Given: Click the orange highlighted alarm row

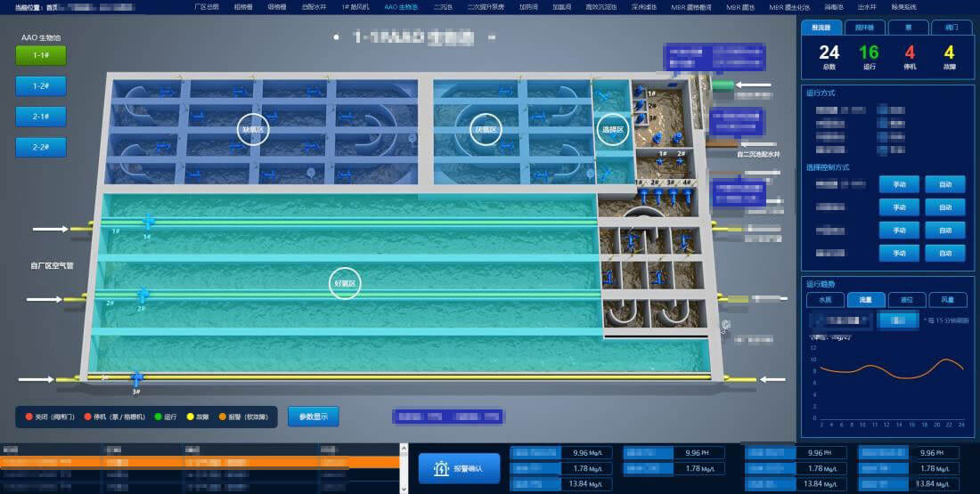Looking at the screenshot, I should (200, 462).
